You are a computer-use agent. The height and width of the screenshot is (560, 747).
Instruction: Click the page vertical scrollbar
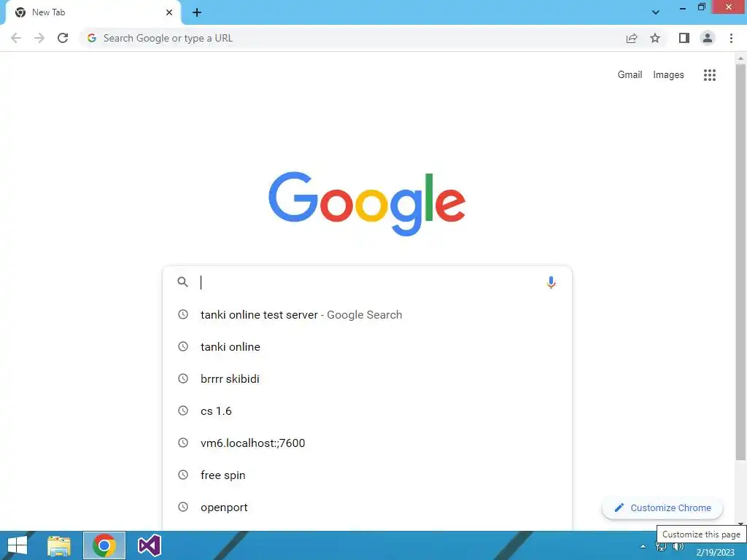[740, 262]
